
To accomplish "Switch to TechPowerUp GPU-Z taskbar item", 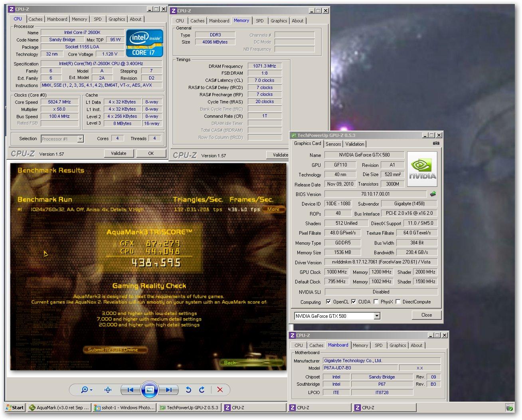I will click(x=189, y=408).
